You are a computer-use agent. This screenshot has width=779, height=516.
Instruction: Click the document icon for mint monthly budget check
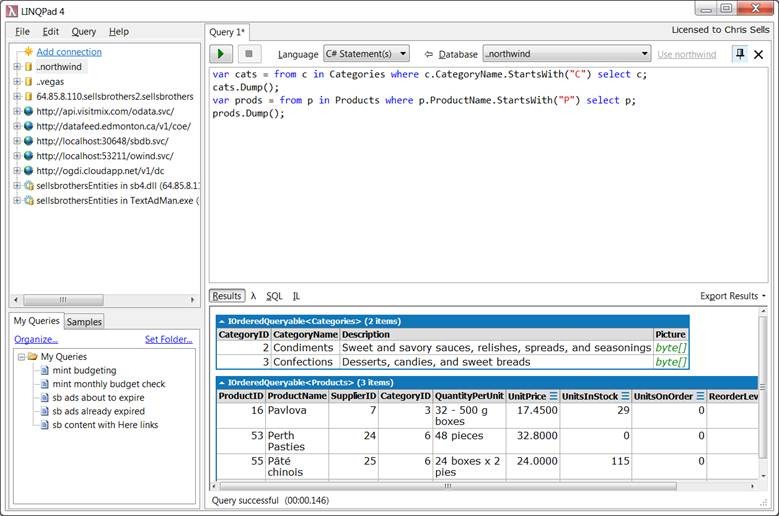pyautogui.click(x=45, y=384)
